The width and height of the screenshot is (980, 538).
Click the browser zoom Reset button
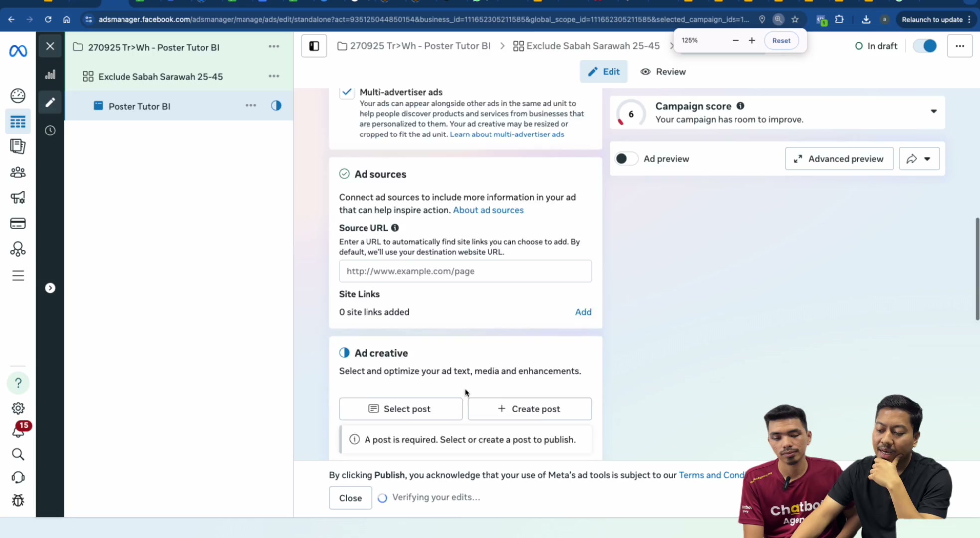coord(781,41)
